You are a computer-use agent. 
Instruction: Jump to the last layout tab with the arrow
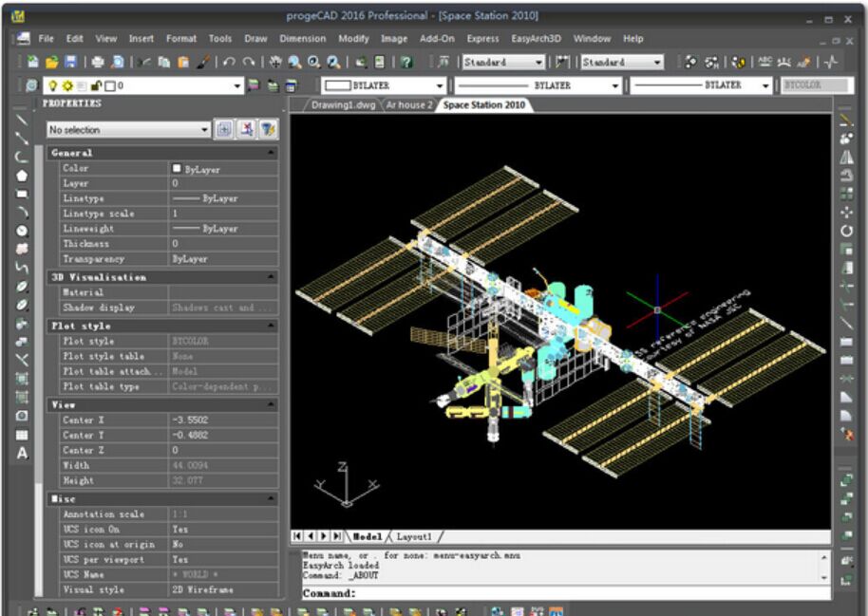point(336,535)
